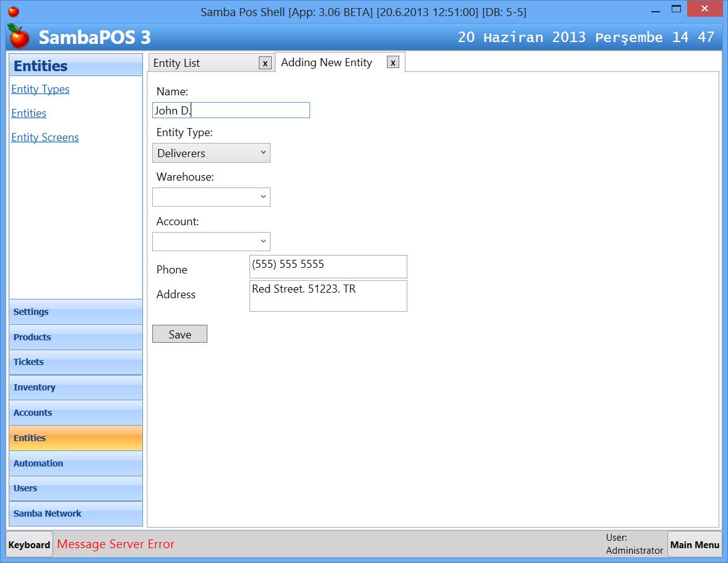
Task: Click the Phone number field
Action: click(328, 266)
